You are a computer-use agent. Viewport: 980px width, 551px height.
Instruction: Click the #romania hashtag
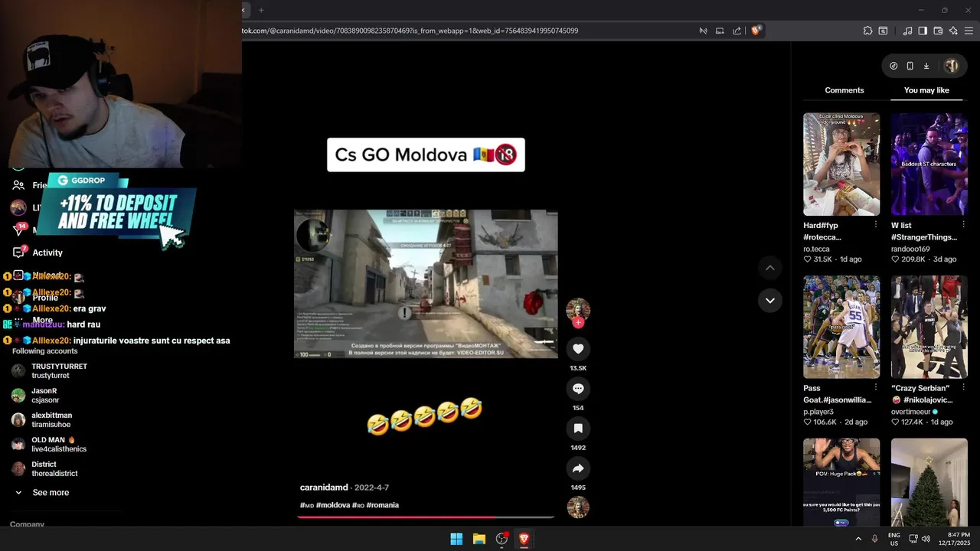coord(383,505)
